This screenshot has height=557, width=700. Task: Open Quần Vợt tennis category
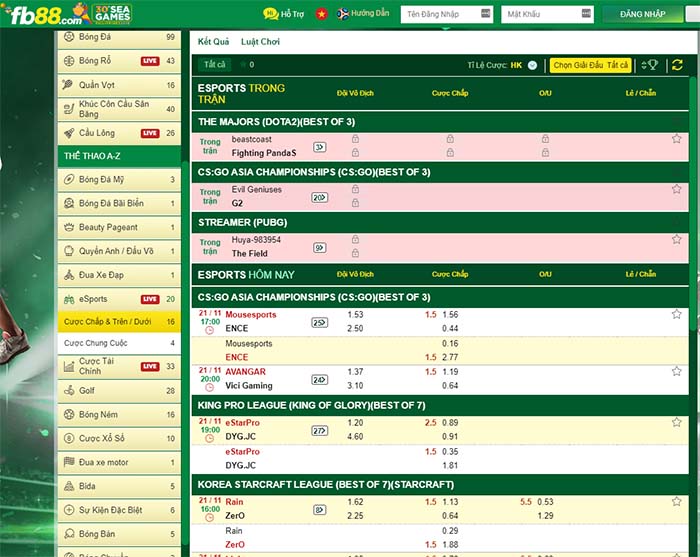pos(119,85)
